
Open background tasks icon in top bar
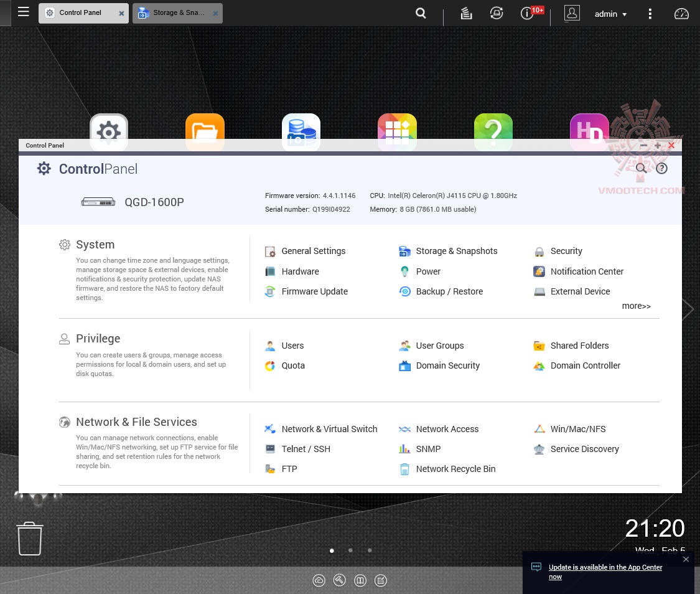[466, 14]
